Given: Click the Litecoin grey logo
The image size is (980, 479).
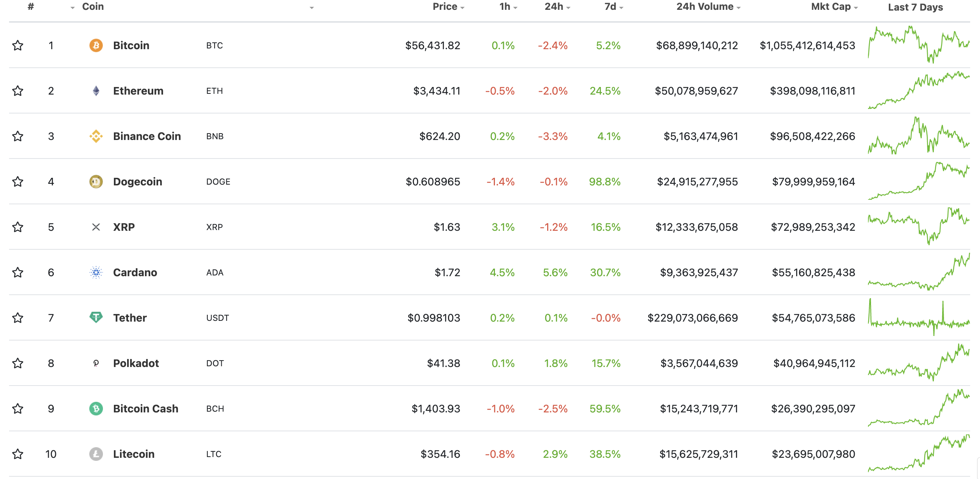Looking at the screenshot, I should (x=96, y=454).
